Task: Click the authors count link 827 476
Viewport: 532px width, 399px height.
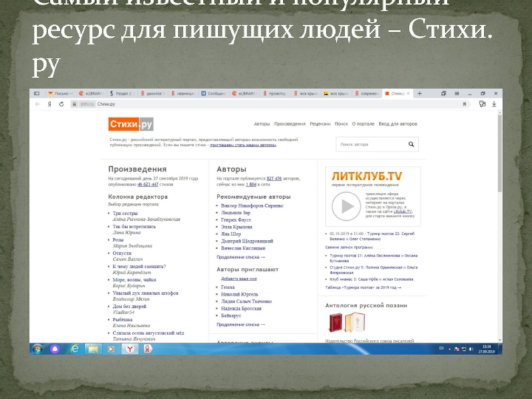Action: pyautogui.click(x=274, y=178)
